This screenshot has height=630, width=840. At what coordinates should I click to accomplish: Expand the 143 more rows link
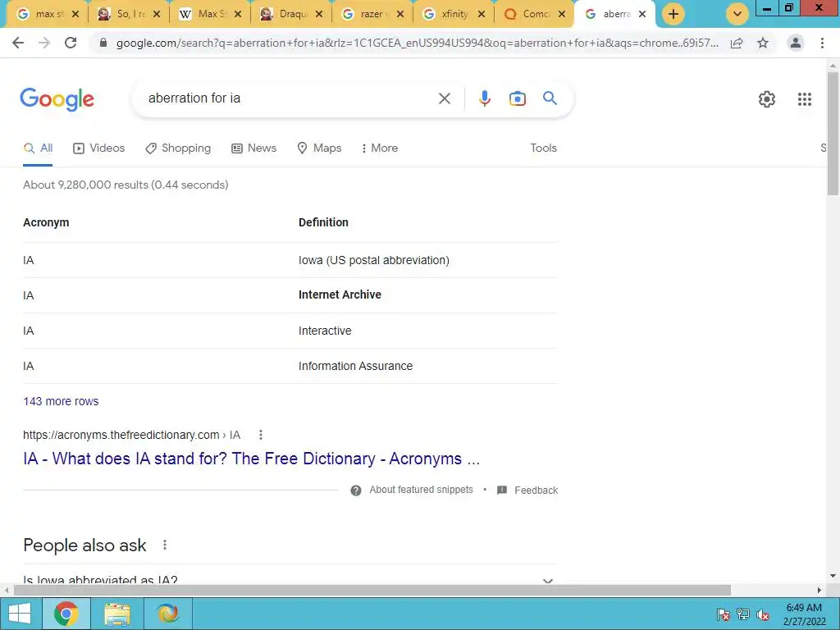click(x=61, y=401)
